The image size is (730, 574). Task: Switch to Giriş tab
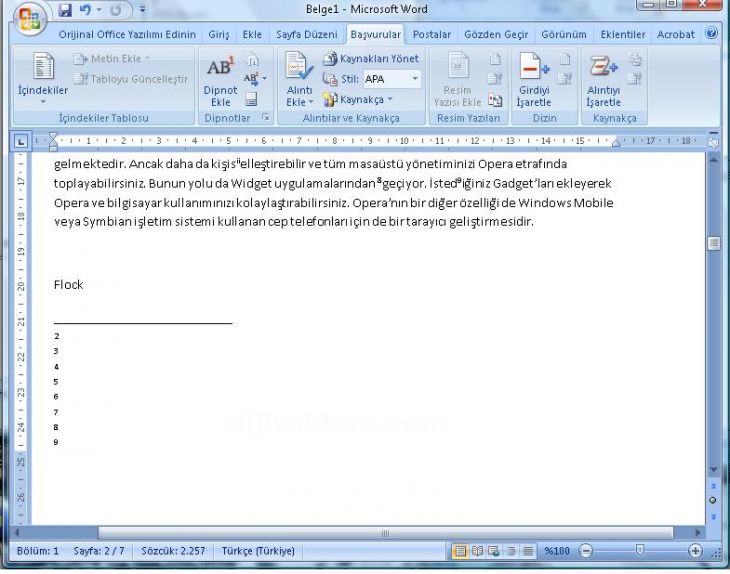[218, 34]
